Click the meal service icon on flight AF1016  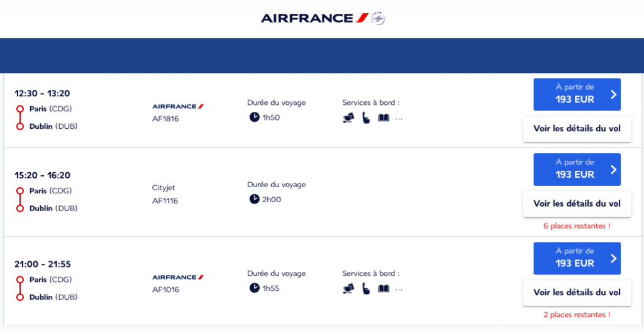(x=348, y=288)
